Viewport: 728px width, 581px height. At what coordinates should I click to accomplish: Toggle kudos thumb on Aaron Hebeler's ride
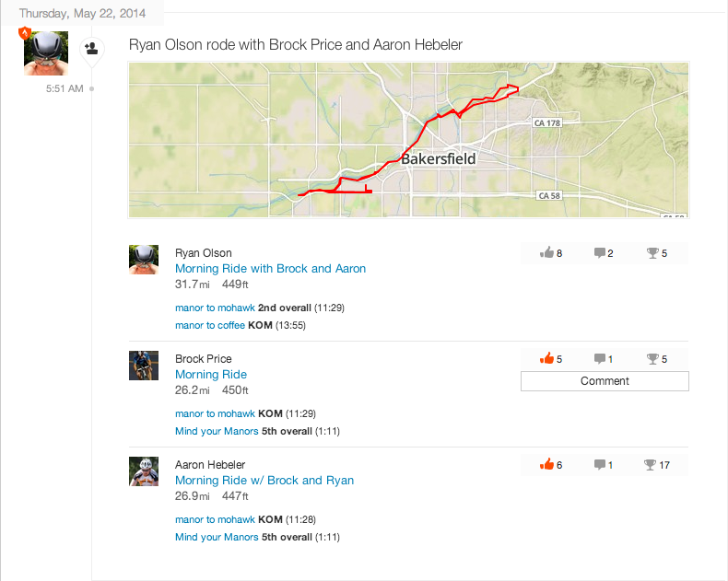(x=547, y=464)
